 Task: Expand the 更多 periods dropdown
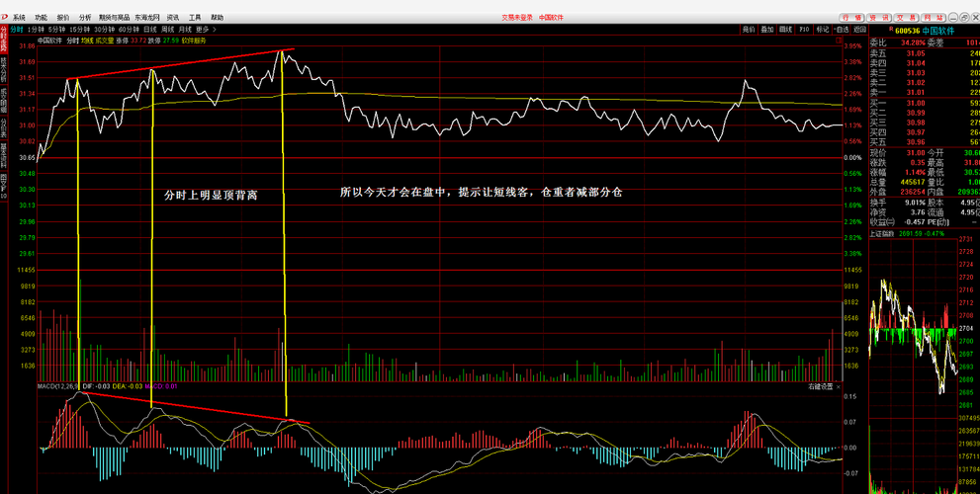coord(206,30)
